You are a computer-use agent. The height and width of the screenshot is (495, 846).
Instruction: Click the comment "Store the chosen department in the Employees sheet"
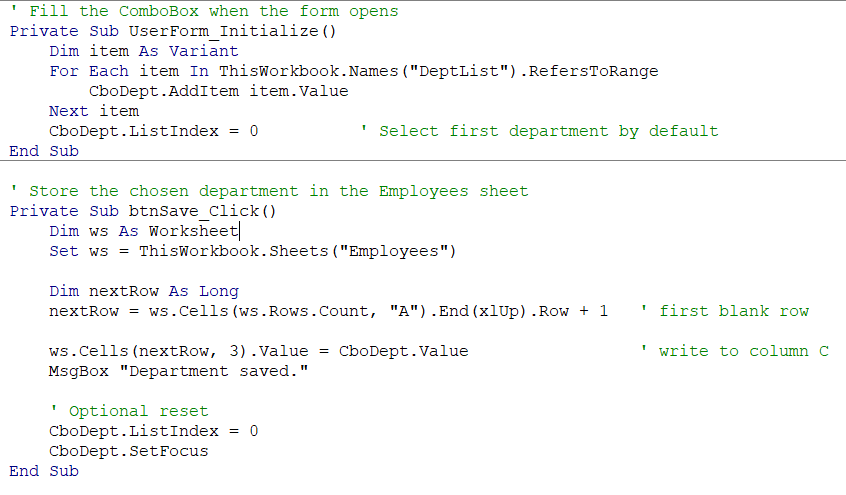tap(269, 191)
